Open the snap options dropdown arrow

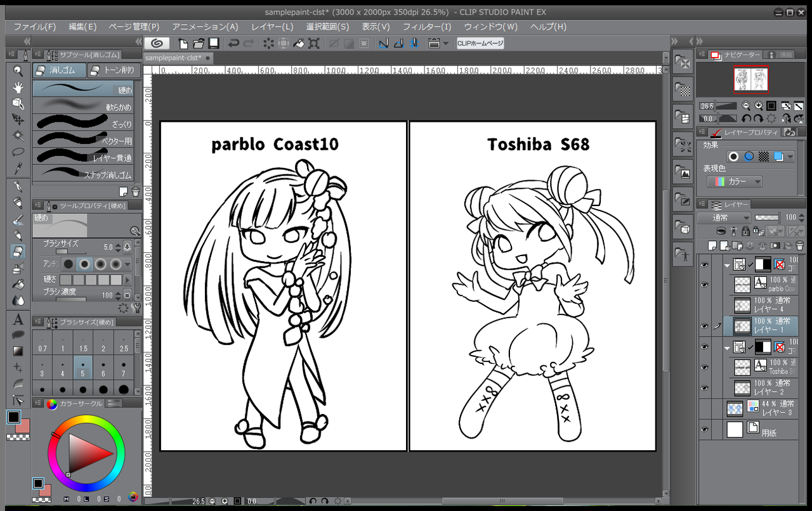point(446,43)
